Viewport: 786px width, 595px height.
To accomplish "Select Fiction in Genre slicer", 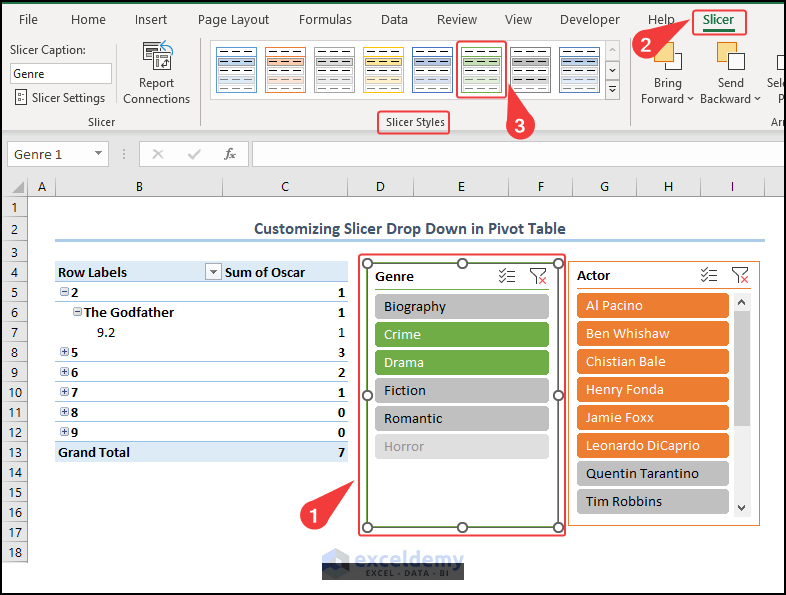I will point(462,390).
